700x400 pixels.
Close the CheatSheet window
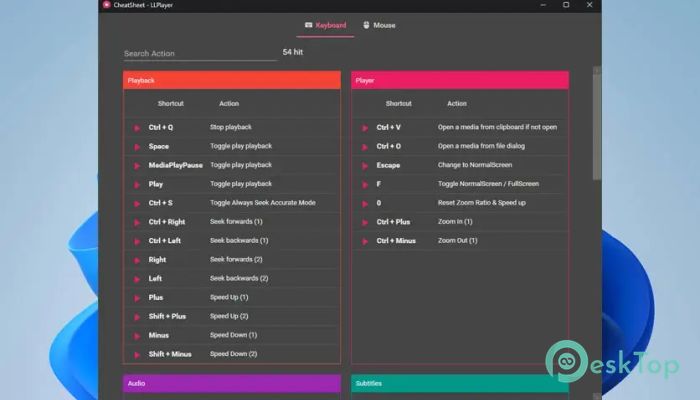[x=589, y=5]
